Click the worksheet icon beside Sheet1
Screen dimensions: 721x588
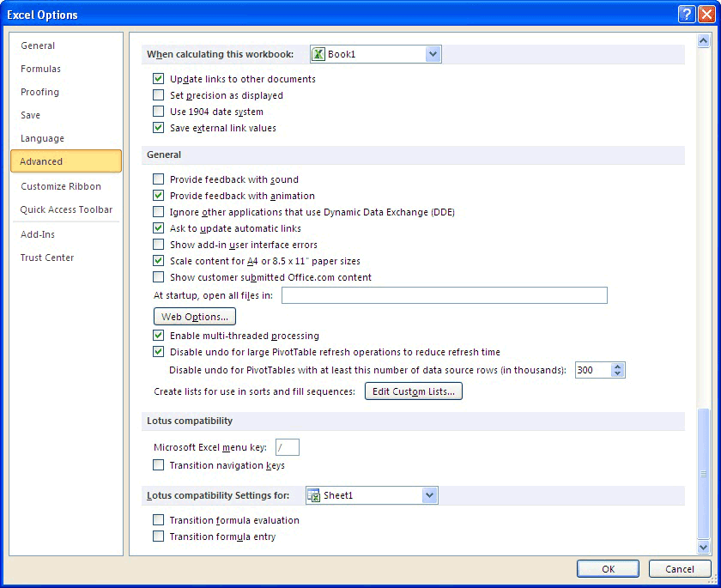(313, 495)
